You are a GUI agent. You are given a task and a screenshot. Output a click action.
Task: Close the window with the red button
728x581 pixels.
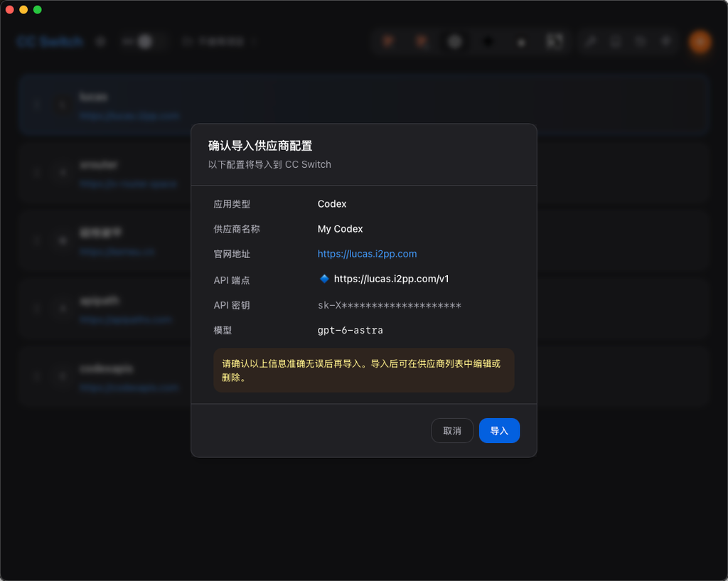point(10,10)
